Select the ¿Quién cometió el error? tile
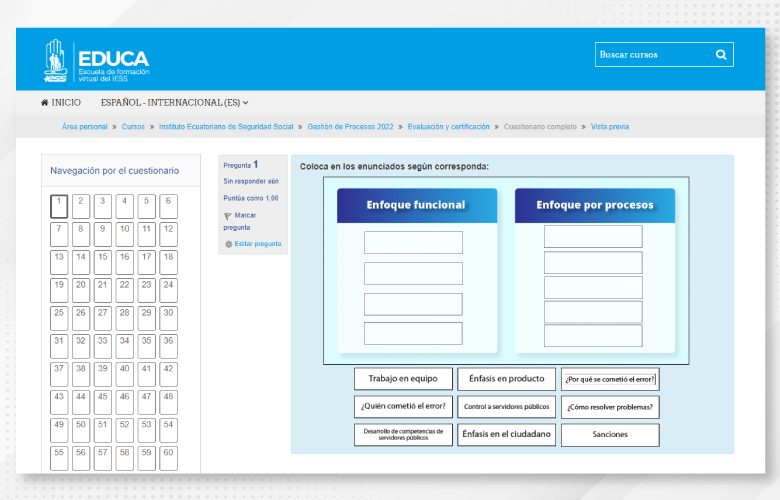This screenshot has width=780, height=500. 403,406
